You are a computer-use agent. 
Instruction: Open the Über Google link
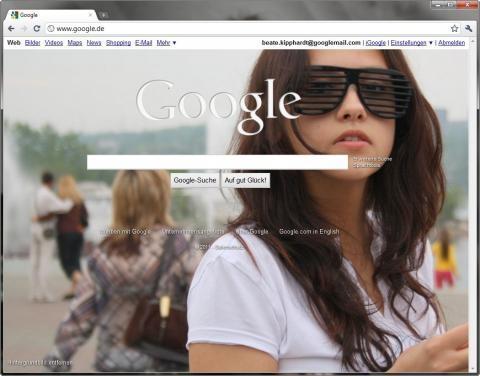252,231
